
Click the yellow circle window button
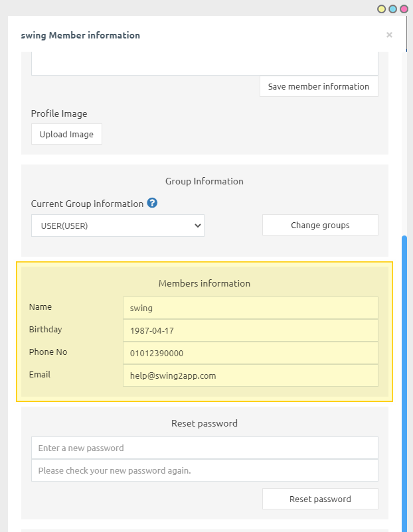click(382, 9)
